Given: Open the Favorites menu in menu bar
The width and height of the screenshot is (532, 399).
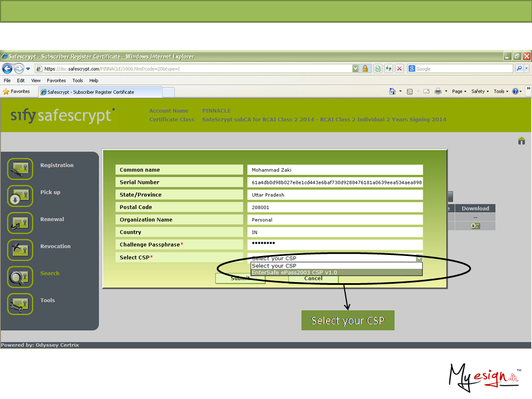Looking at the screenshot, I should (56, 80).
